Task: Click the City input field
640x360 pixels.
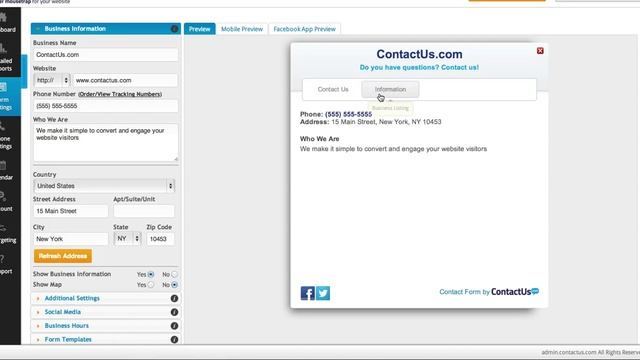Action: (x=71, y=239)
